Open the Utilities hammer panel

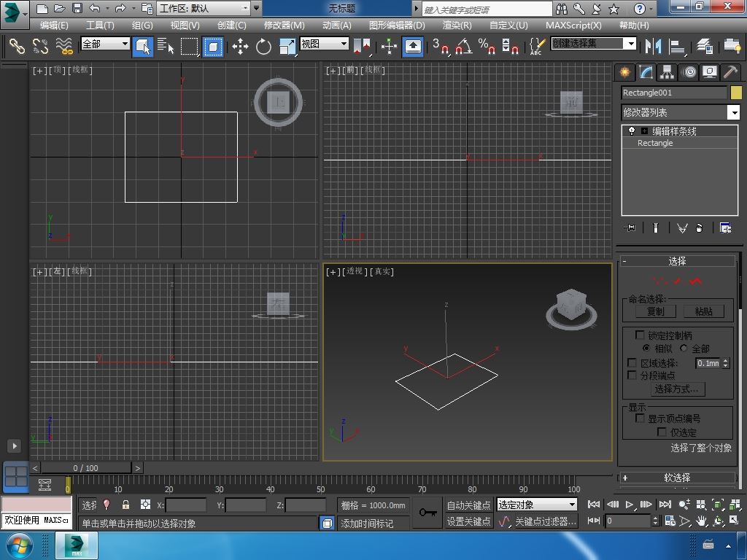(730, 71)
